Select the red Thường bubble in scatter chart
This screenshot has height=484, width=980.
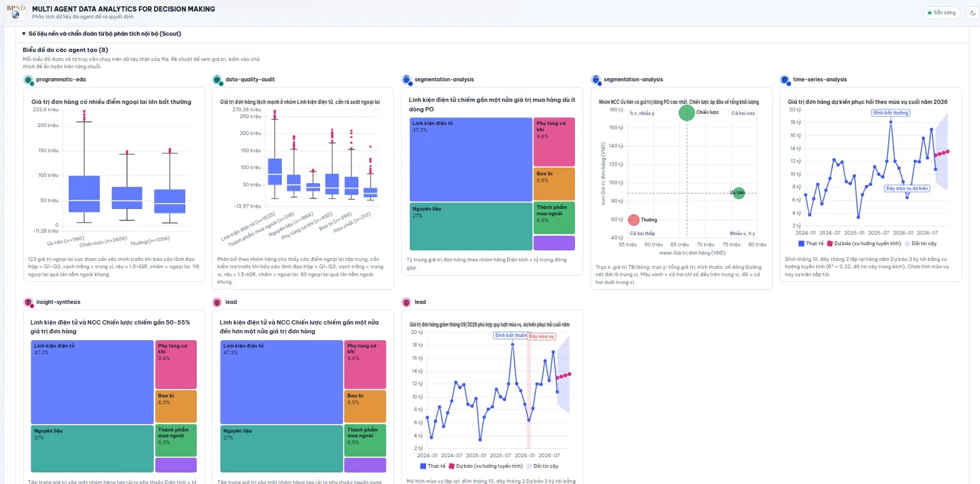pos(634,220)
